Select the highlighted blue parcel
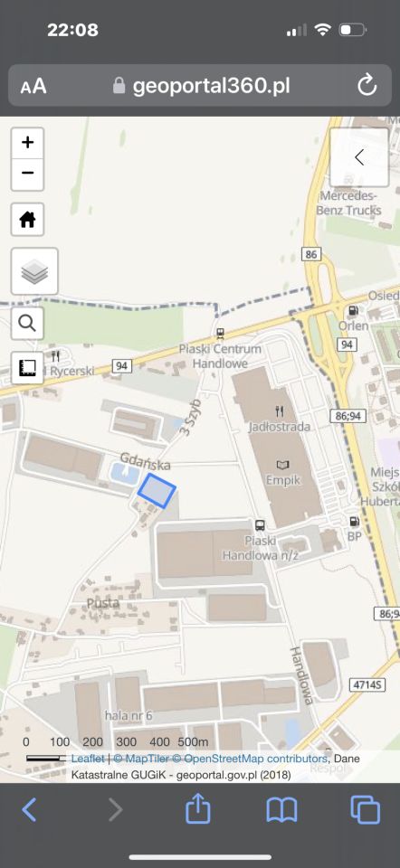Viewport: 400px width, 868px height. coord(157,490)
